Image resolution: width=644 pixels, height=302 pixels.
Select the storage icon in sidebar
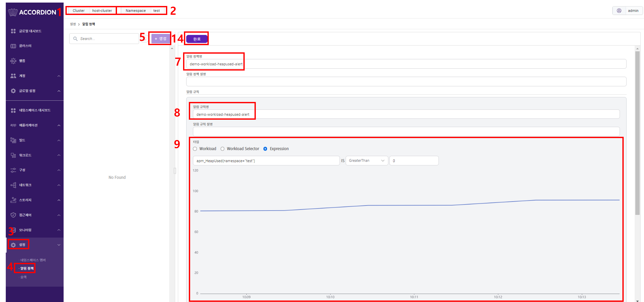pyautogui.click(x=13, y=200)
